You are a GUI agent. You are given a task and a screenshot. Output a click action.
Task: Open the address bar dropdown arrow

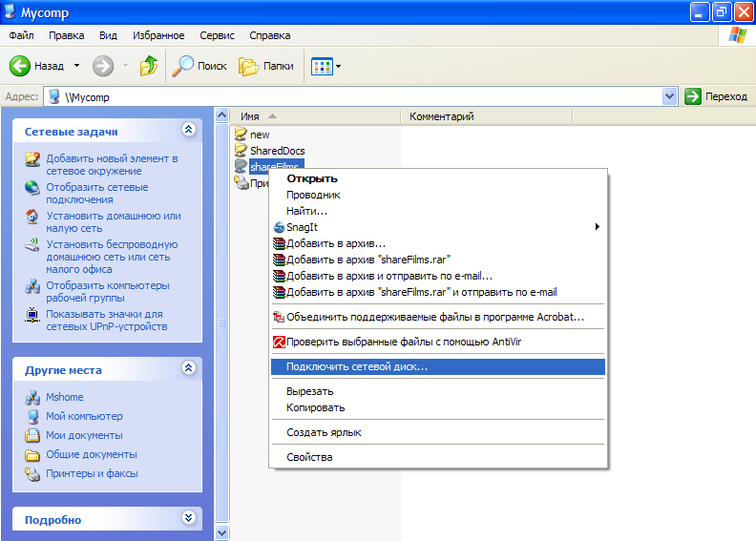click(x=670, y=96)
